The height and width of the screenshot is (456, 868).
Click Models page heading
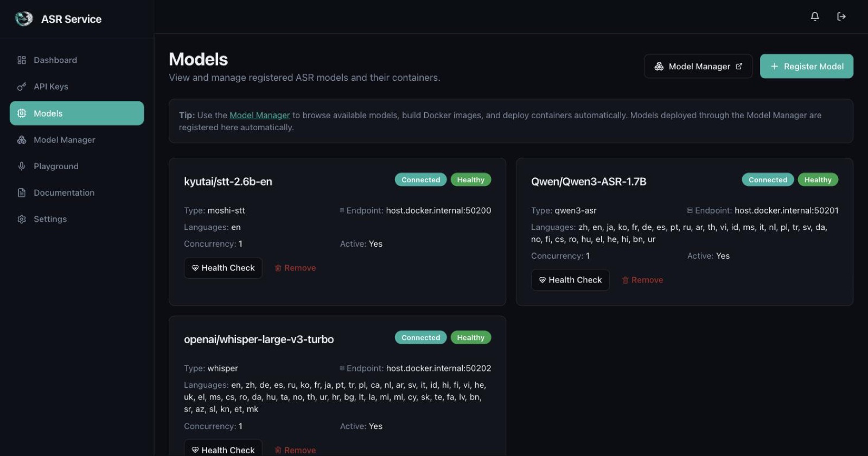click(x=199, y=59)
